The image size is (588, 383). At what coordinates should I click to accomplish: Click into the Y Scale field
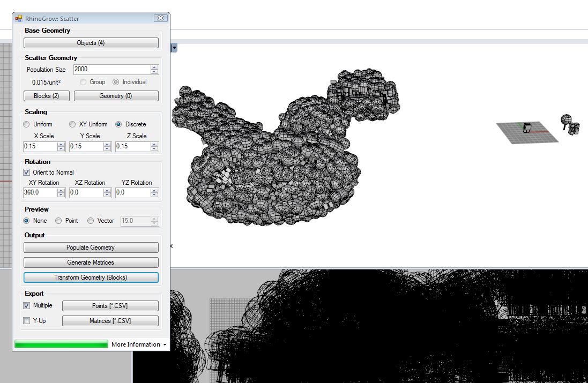pos(86,147)
